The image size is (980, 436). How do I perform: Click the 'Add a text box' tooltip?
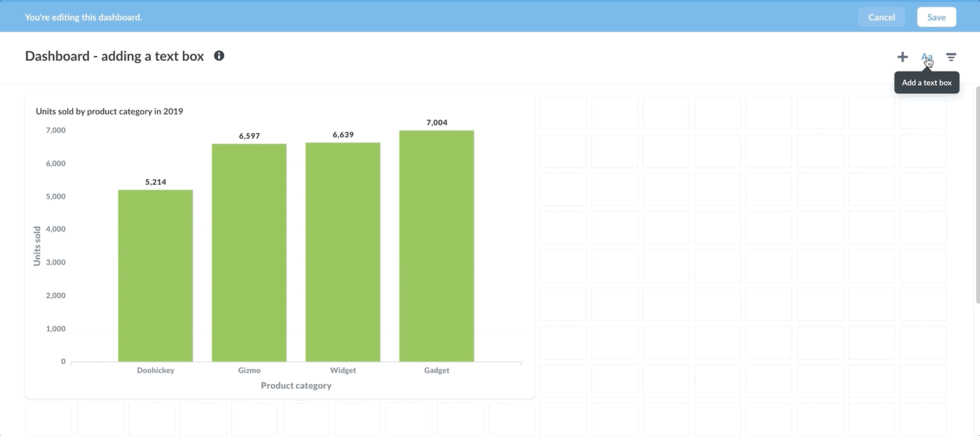pos(926,82)
